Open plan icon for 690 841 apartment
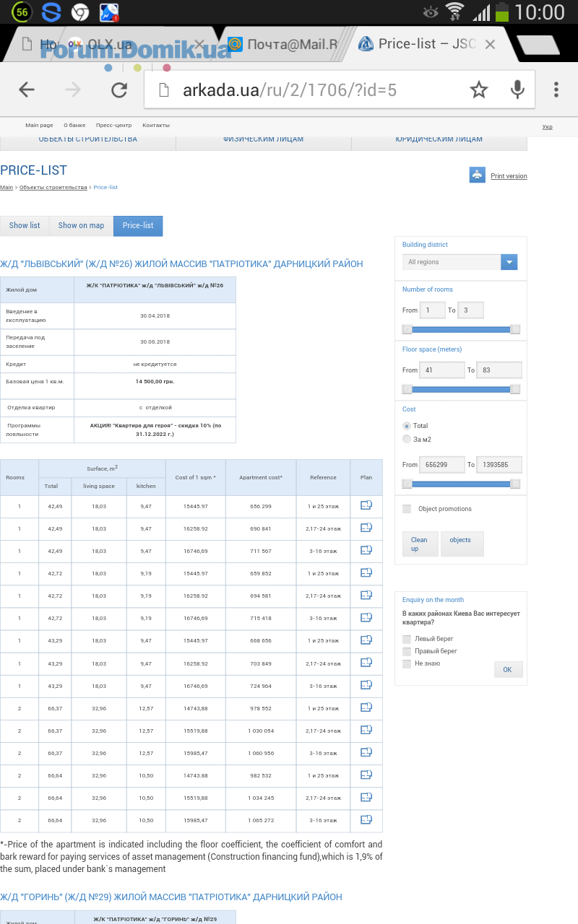This screenshot has height=924, width=578. click(366, 528)
